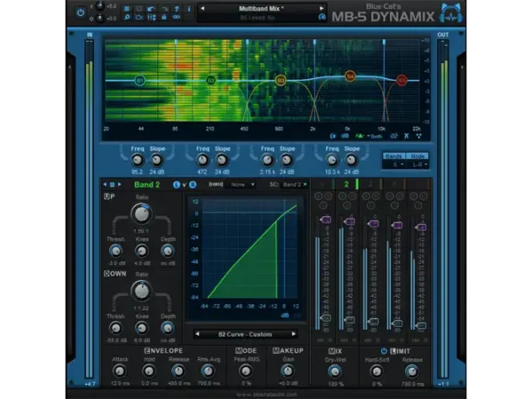The width and height of the screenshot is (532, 399).
Task: Click the Makeup Gain knob
Action: (287, 371)
